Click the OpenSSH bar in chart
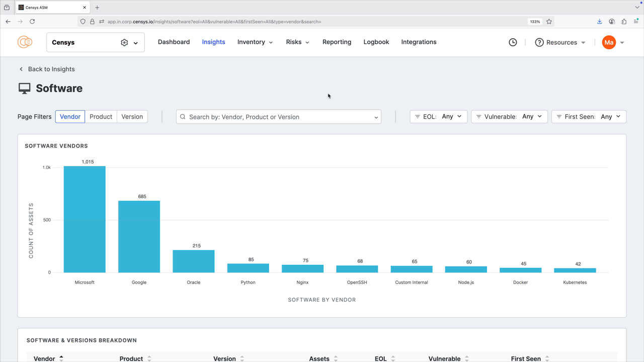Viewport: 644px width, 362px height. coord(357,269)
